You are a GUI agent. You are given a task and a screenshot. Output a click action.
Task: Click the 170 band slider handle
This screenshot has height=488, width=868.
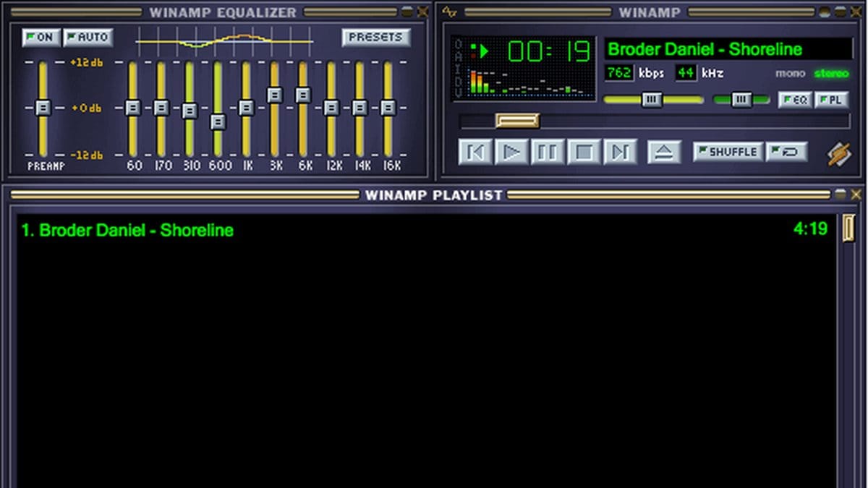pos(161,108)
